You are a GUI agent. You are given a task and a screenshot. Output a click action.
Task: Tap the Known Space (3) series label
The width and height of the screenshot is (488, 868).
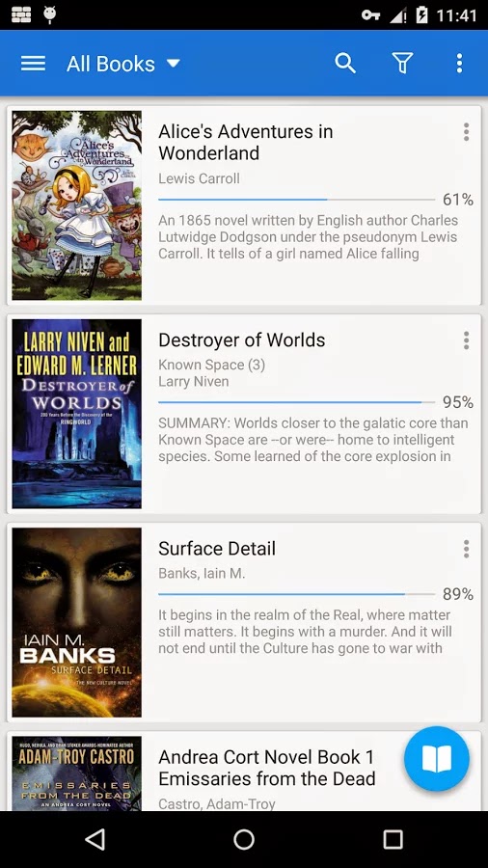pyautogui.click(x=211, y=365)
